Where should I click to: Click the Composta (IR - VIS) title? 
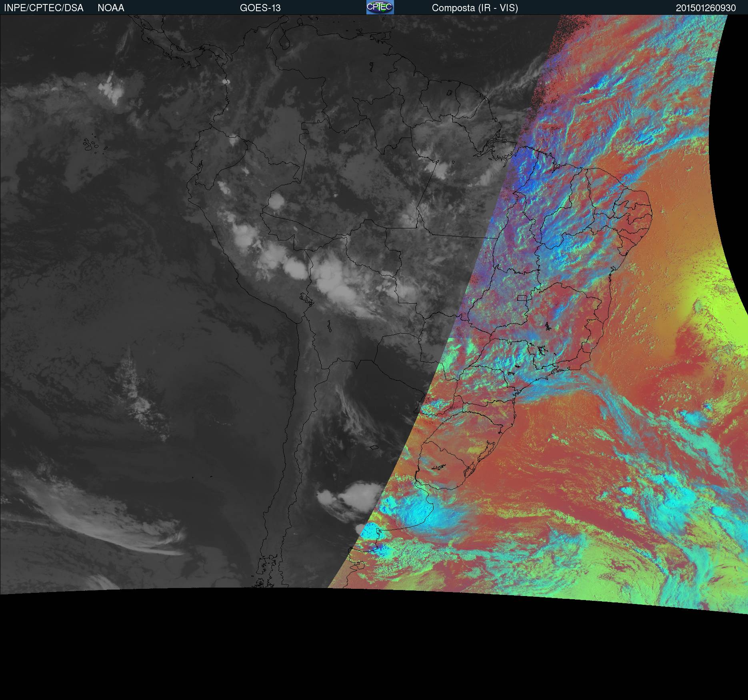[475, 8]
